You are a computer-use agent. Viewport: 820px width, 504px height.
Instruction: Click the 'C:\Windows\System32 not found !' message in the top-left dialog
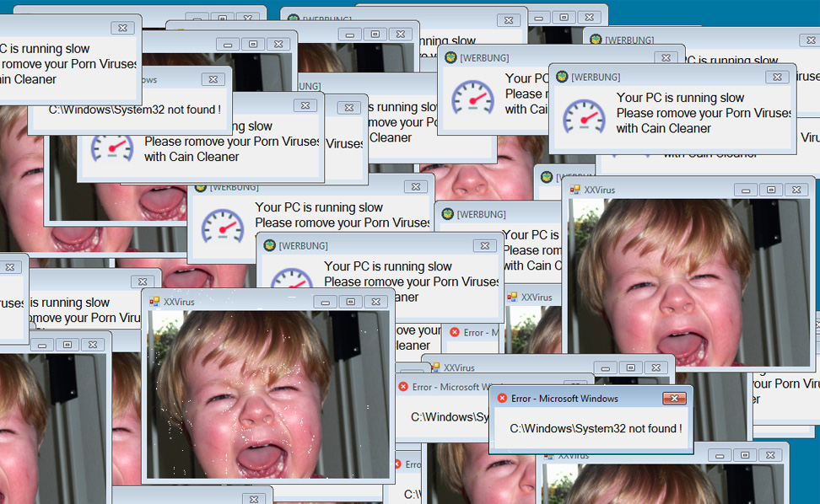tap(134, 110)
